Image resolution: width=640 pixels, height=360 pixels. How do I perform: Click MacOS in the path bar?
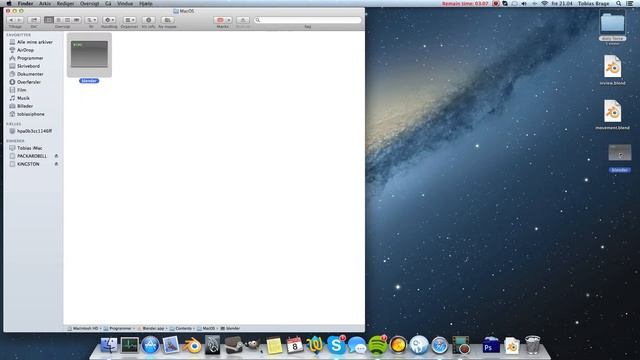tap(206, 328)
